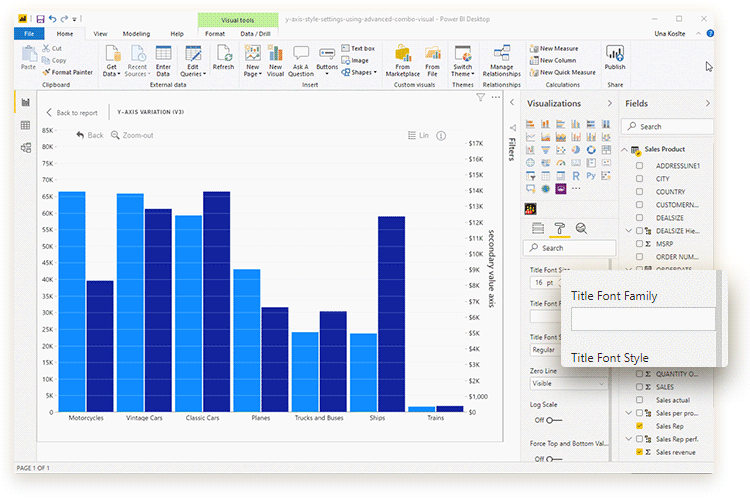Click the Save icon in title bar
This screenshot has height=500, width=750.
click(40, 19)
